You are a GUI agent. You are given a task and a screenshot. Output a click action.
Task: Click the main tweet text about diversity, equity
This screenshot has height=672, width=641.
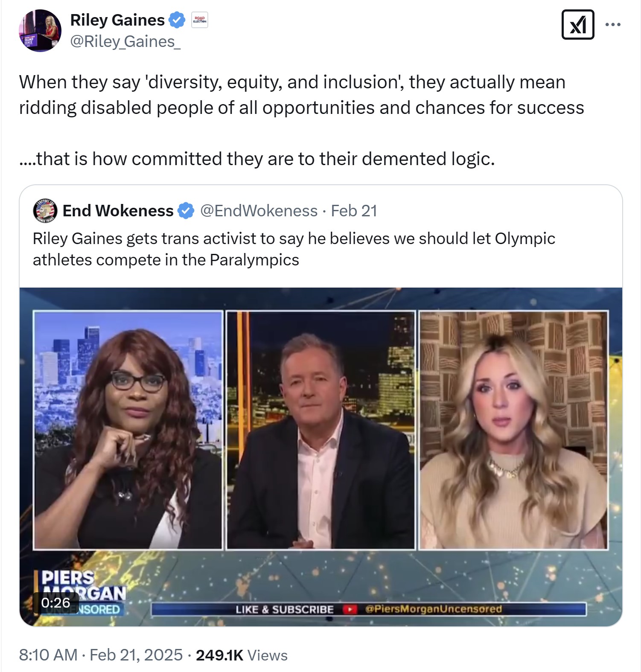(301, 120)
